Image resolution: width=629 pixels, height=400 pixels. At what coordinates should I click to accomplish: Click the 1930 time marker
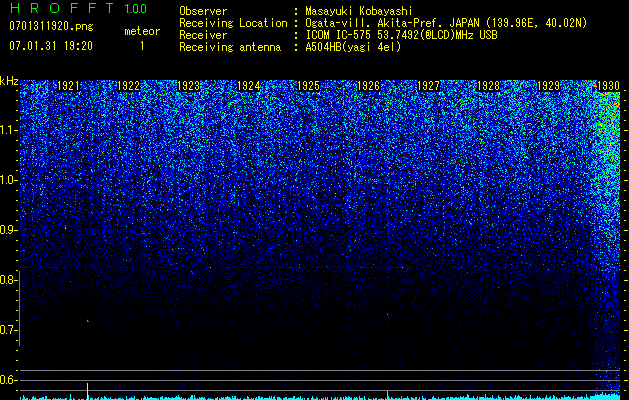click(608, 86)
